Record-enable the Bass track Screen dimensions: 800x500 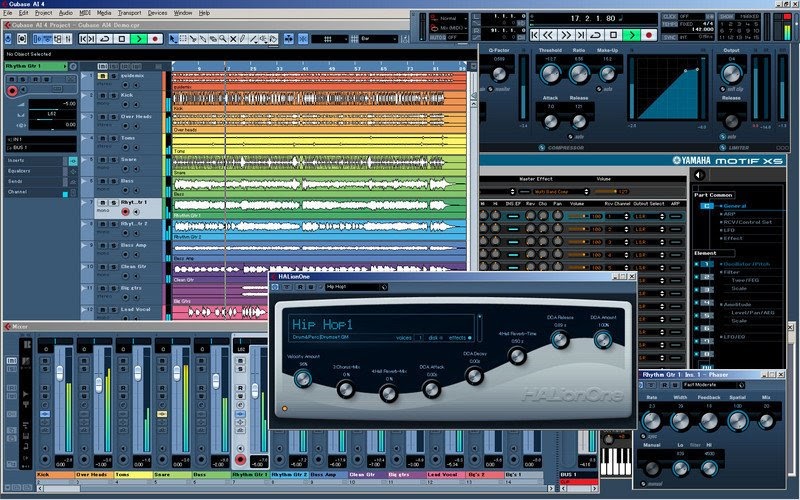pos(126,190)
